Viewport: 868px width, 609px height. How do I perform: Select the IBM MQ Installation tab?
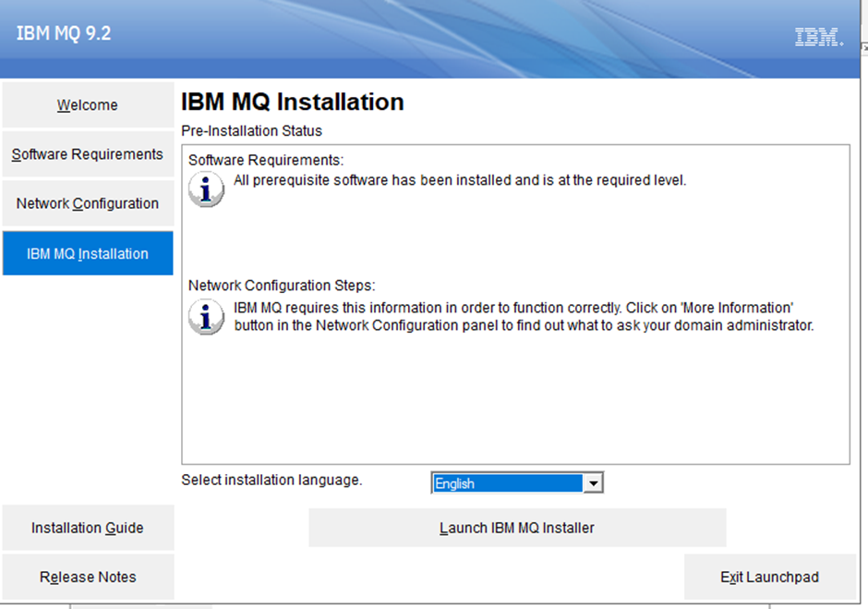88,253
